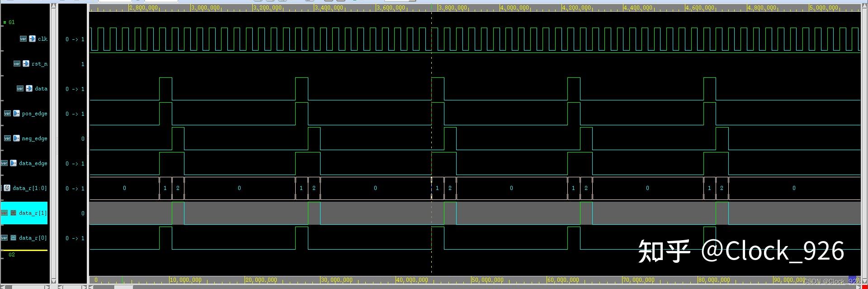
Task: Click the dashed cursor line on clk waveform
Action: (431, 39)
